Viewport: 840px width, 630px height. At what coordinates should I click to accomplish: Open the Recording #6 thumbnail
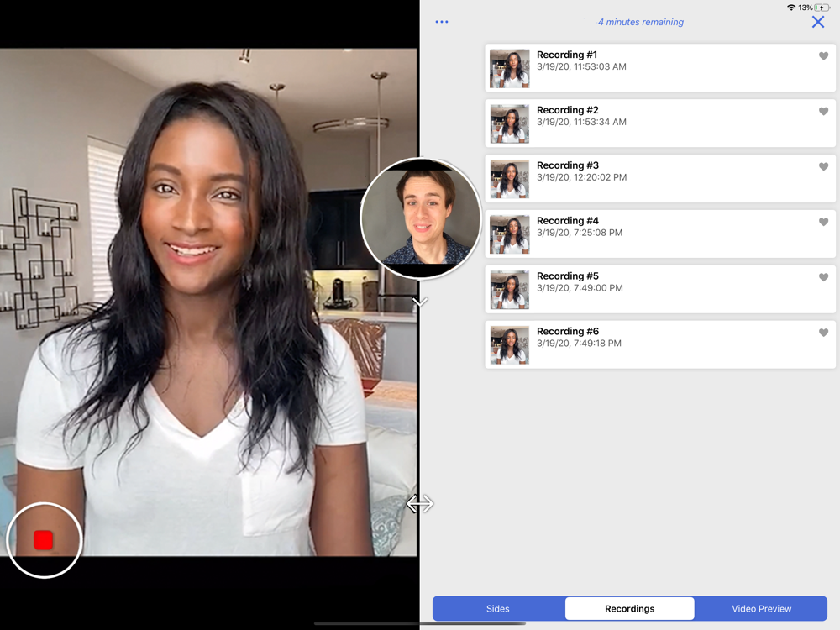tap(510, 345)
